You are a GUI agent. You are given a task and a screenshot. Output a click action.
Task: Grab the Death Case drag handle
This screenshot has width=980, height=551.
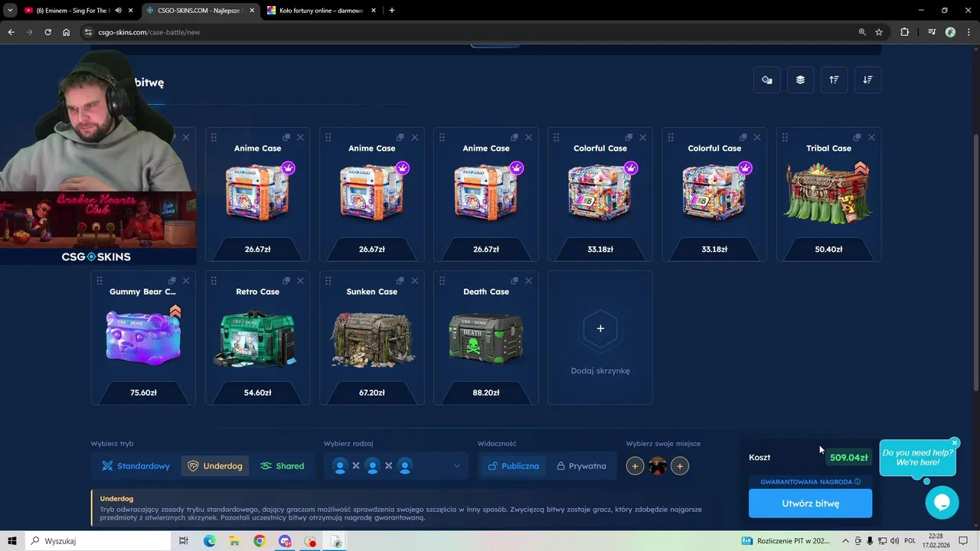tap(442, 281)
